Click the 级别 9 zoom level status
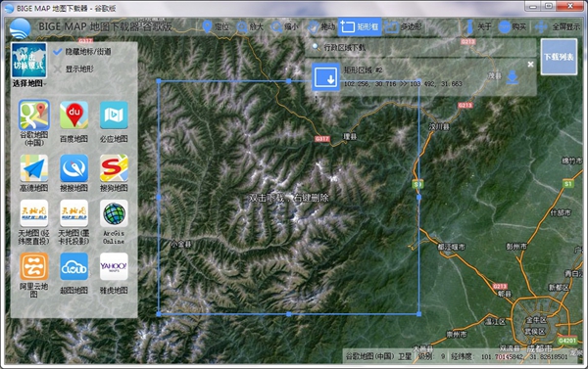 click(431, 356)
